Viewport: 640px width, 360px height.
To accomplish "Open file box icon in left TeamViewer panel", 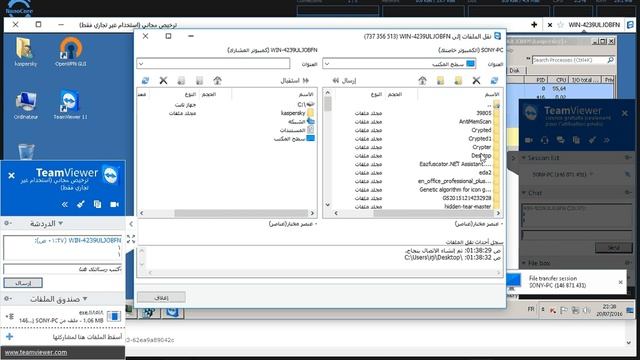I will click(x=97, y=204).
